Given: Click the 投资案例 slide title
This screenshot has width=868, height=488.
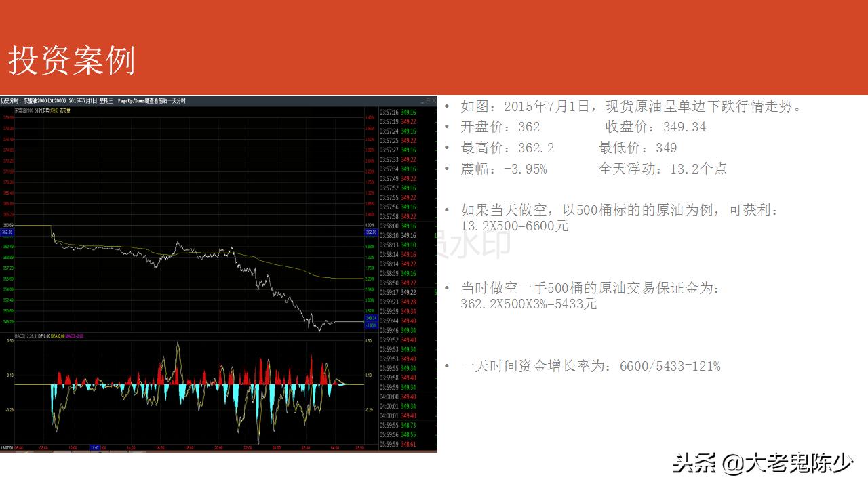Looking at the screenshot, I should (72, 61).
